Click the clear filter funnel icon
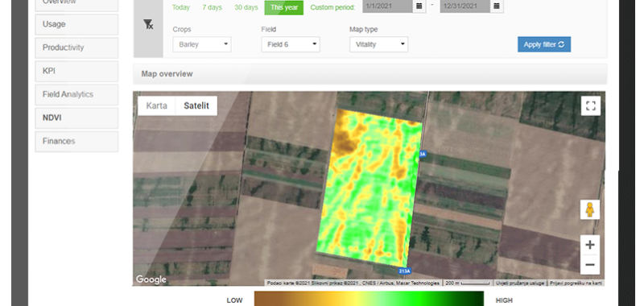Image resolution: width=644 pixels, height=306 pixels. click(x=148, y=25)
